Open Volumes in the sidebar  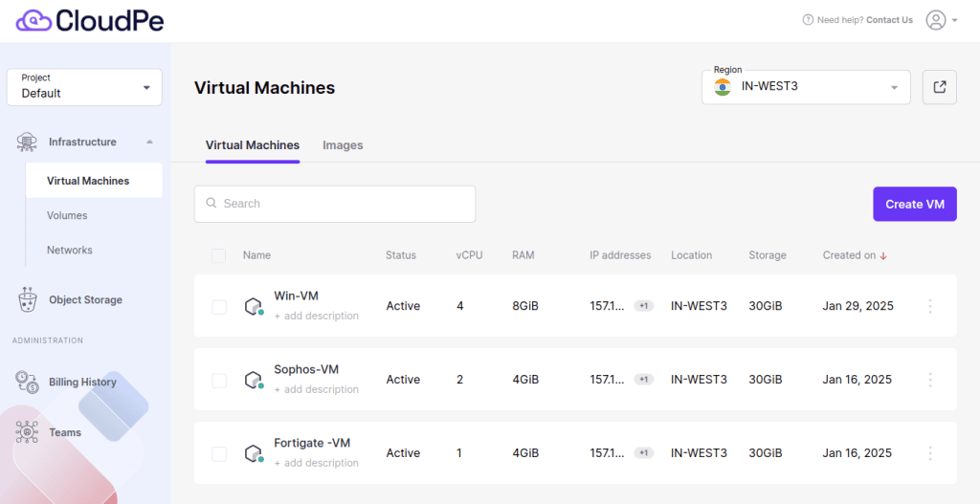point(67,215)
